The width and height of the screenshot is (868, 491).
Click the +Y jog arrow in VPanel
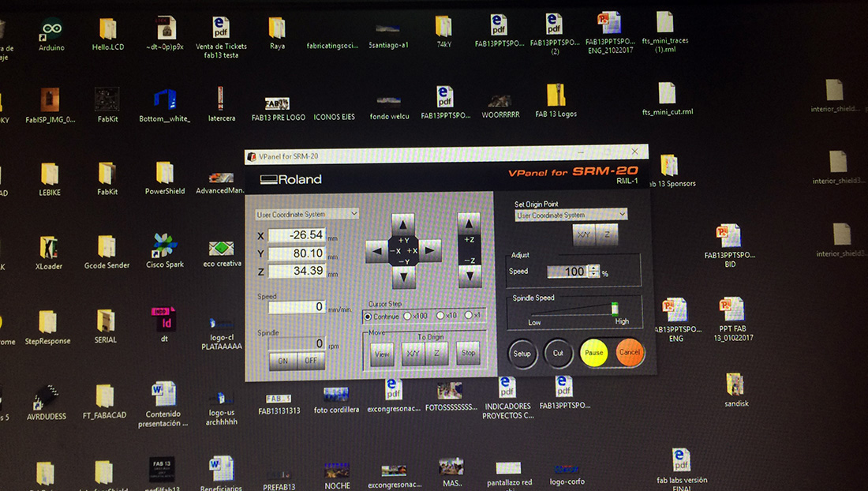403,225
